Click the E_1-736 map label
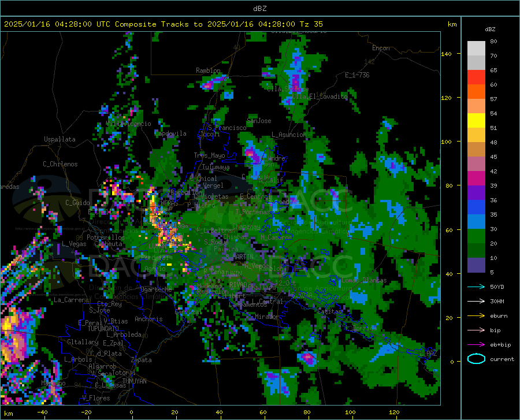The height and width of the screenshot is (420, 520). click(357, 75)
